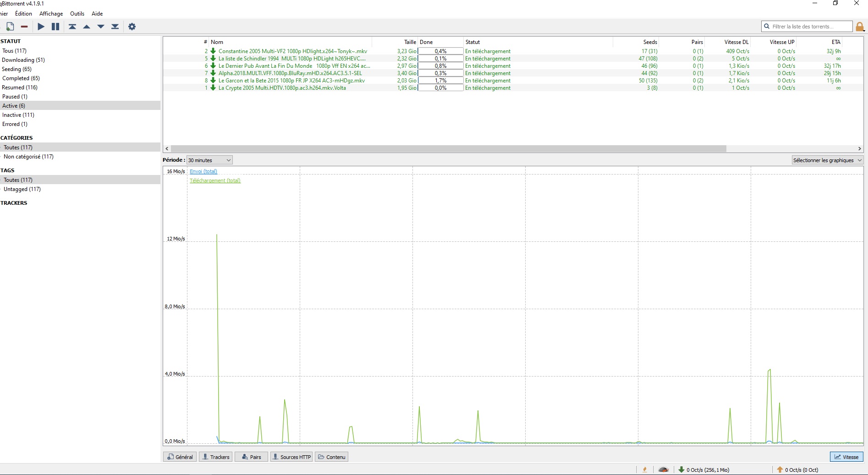Viewport: 868px width, 475px height.
Task: Expand the Sélectionner les graphiques dropdown
Action: pos(827,160)
